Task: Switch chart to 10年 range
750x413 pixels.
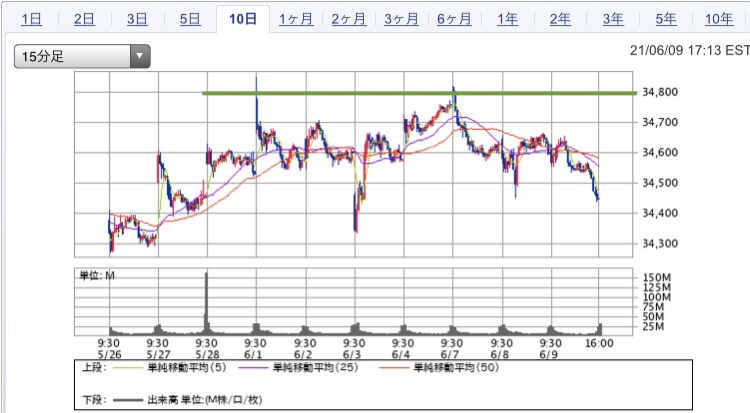Action: coord(719,19)
